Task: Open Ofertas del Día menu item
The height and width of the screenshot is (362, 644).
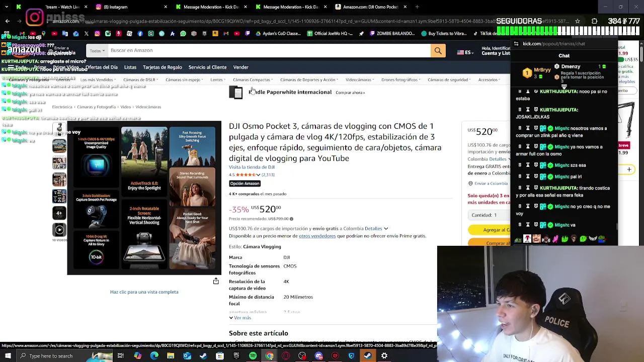Action: [101, 67]
